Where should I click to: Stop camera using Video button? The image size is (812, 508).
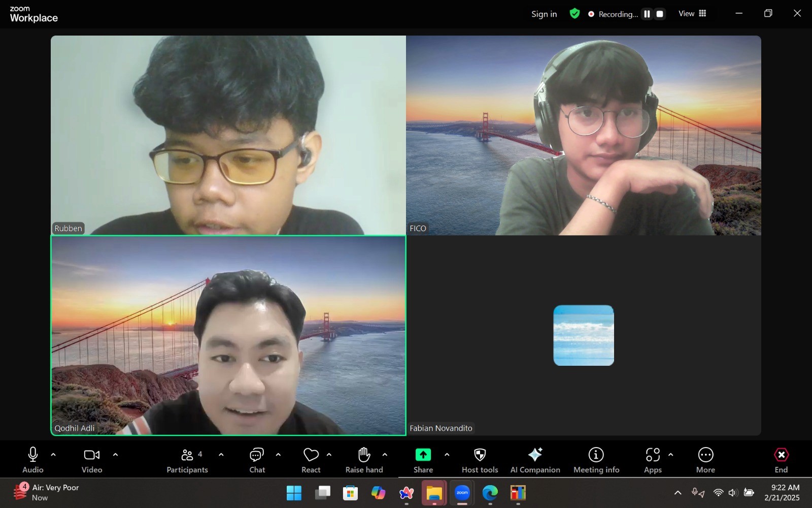(x=92, y=460)
